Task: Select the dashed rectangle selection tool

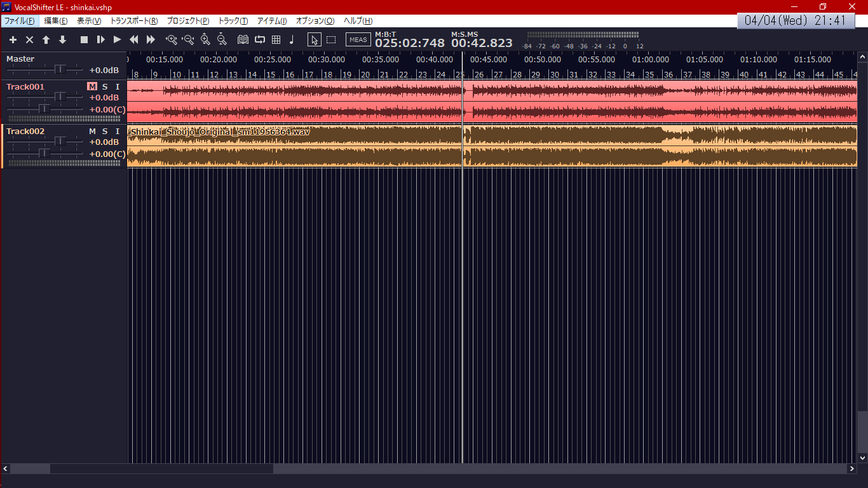Action: coord(331,39)
